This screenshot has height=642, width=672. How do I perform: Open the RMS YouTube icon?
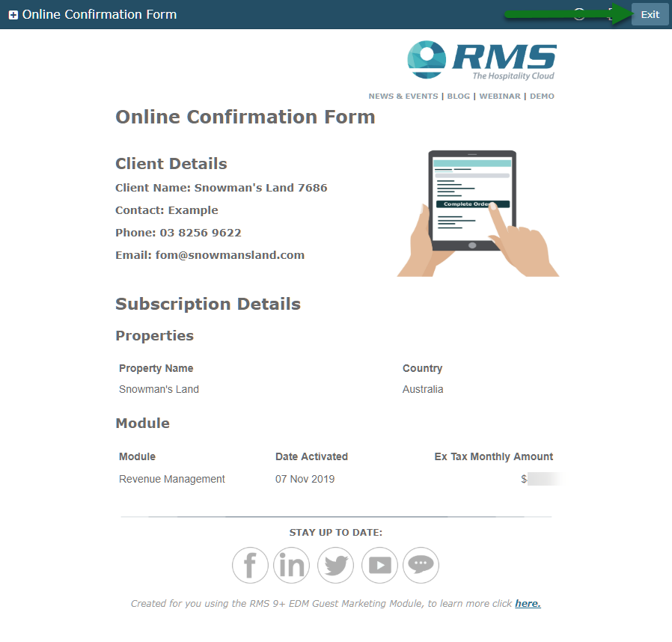pos(379,565)
